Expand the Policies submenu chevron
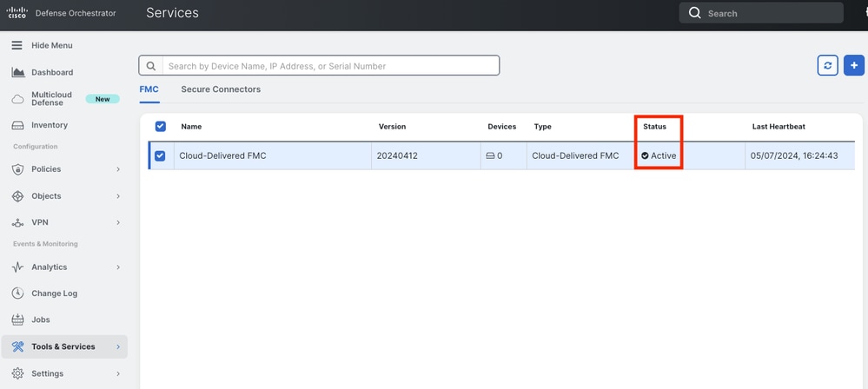 pos(118,169)
